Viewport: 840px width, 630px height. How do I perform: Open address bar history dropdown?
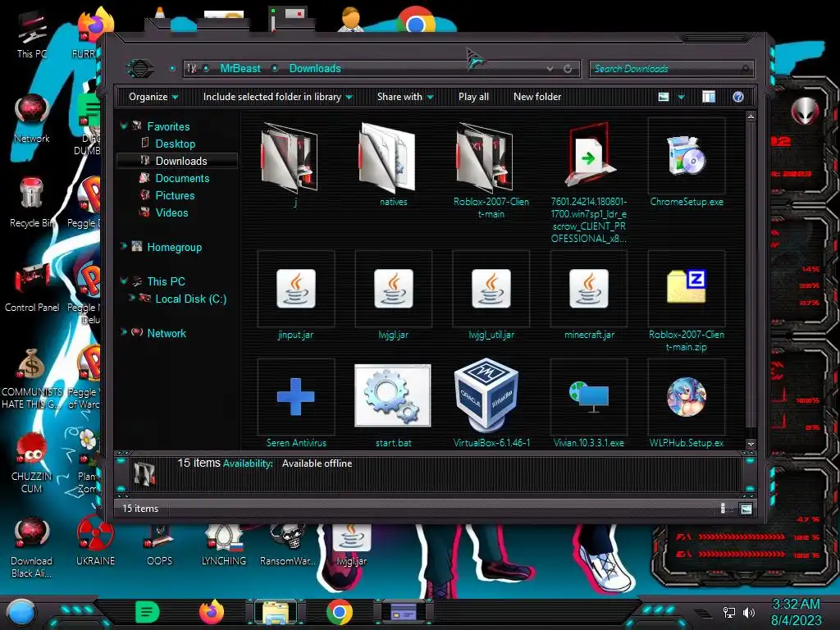point(550,69)
